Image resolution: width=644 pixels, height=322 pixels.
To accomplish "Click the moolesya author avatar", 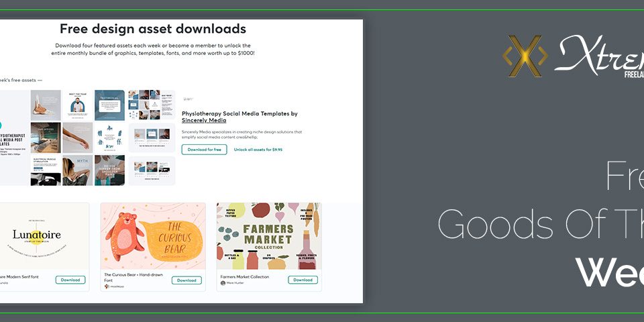I will coord(107,286).
